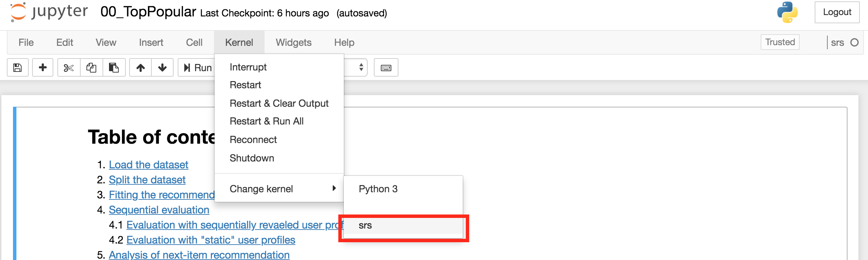Viewport: 868px width, 260px height.
Task: Click the Jupyter logo
Action: point(49,12)
